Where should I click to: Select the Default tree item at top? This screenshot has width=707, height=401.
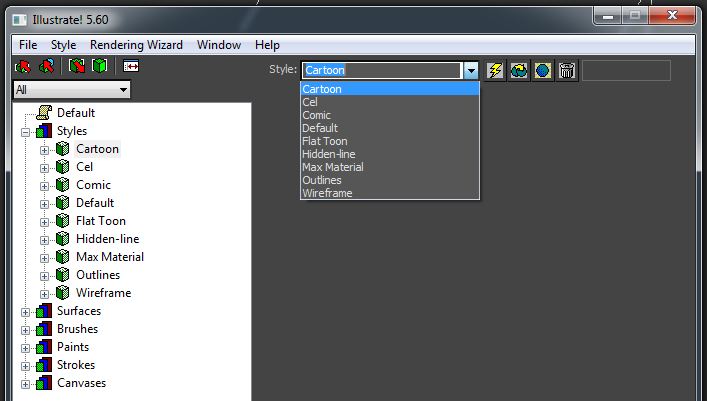tap(76, 113)
